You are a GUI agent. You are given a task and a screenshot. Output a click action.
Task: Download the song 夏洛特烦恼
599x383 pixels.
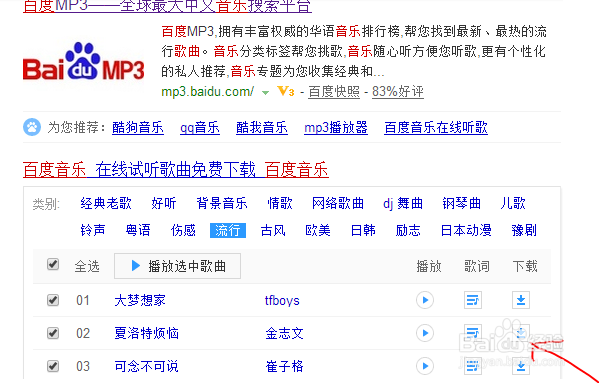521,333
